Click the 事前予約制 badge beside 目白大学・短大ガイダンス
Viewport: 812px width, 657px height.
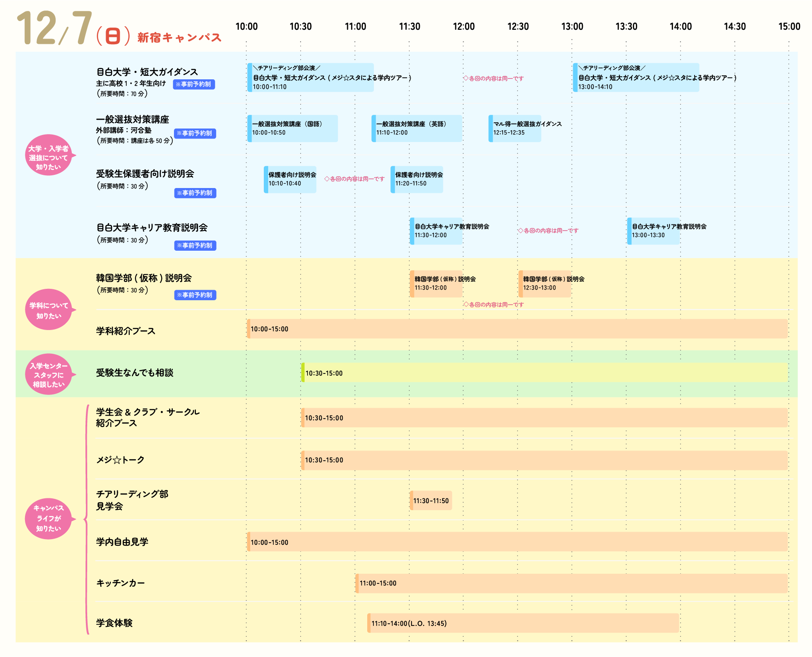(194, 84)
